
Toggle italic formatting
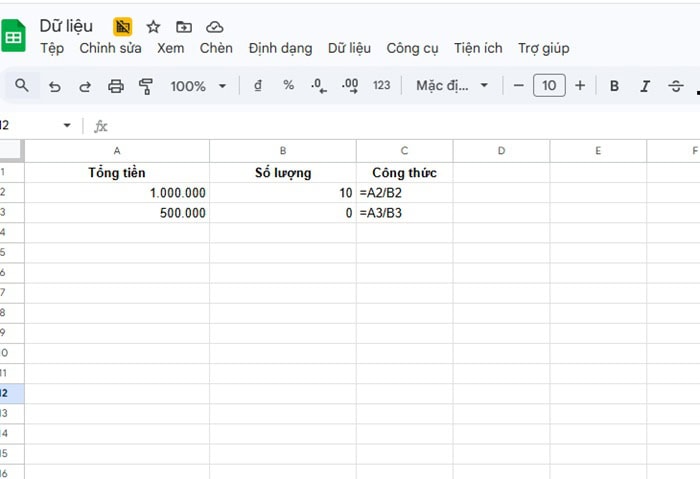point(645,86)
